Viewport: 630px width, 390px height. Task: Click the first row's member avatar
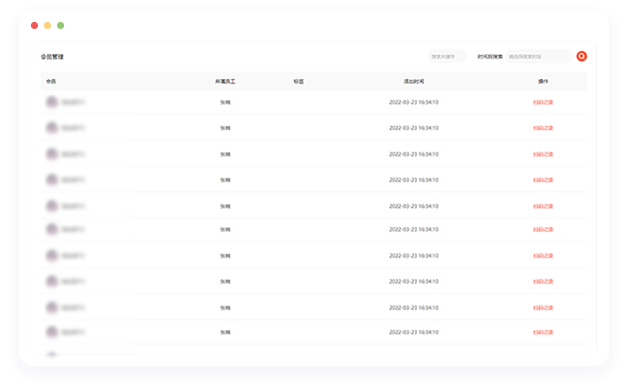pyautogui.click(x=52, y=102)
